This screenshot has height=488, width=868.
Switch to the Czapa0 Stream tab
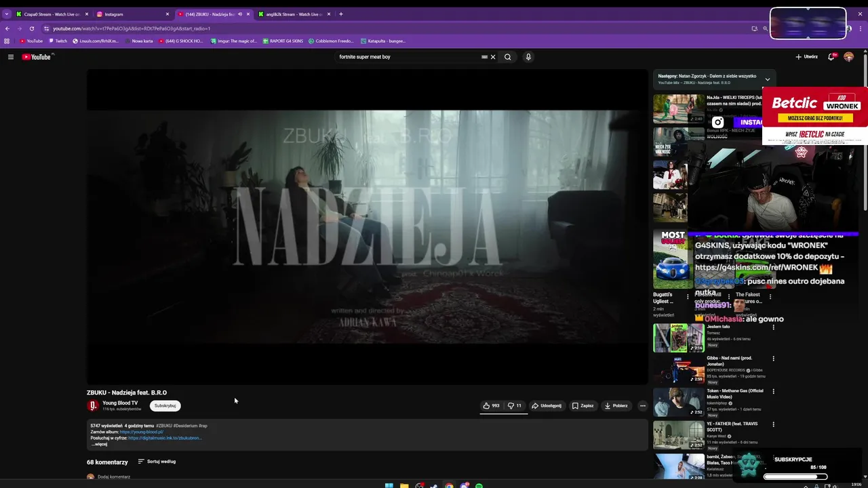[x=52, y=14]
